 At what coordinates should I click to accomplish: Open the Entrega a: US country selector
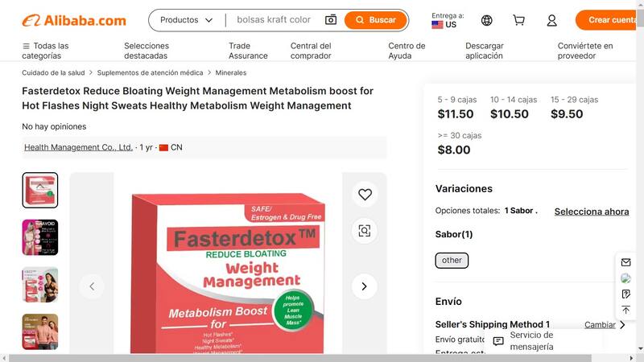(448, 20)
